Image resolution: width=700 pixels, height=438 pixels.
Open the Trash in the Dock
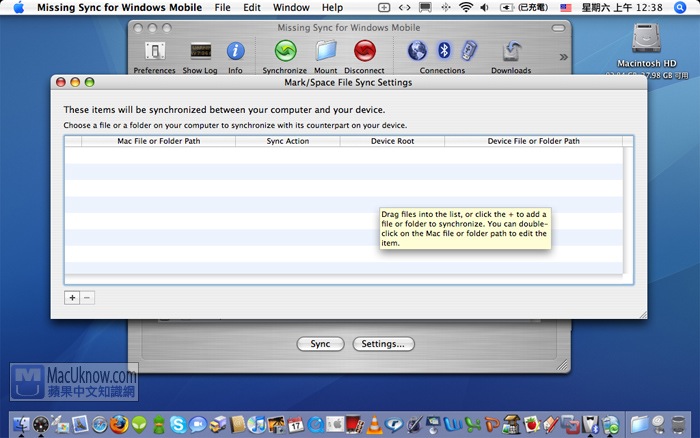point(678,424)
